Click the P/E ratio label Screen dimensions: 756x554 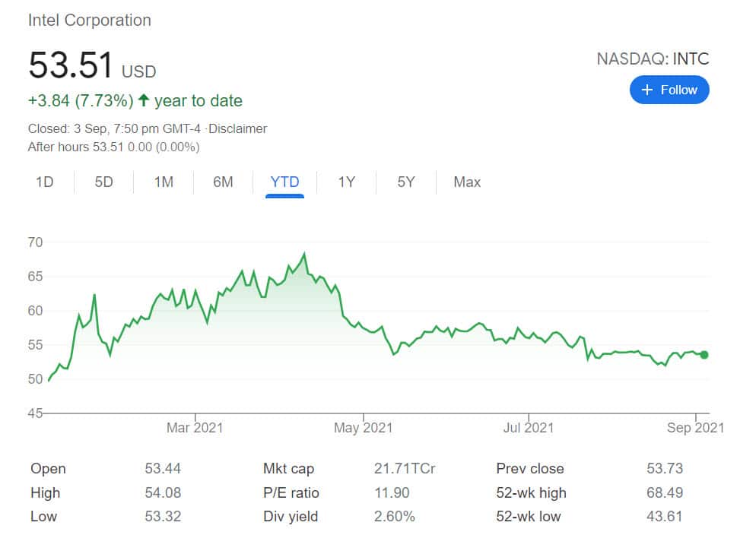point(291,492)
